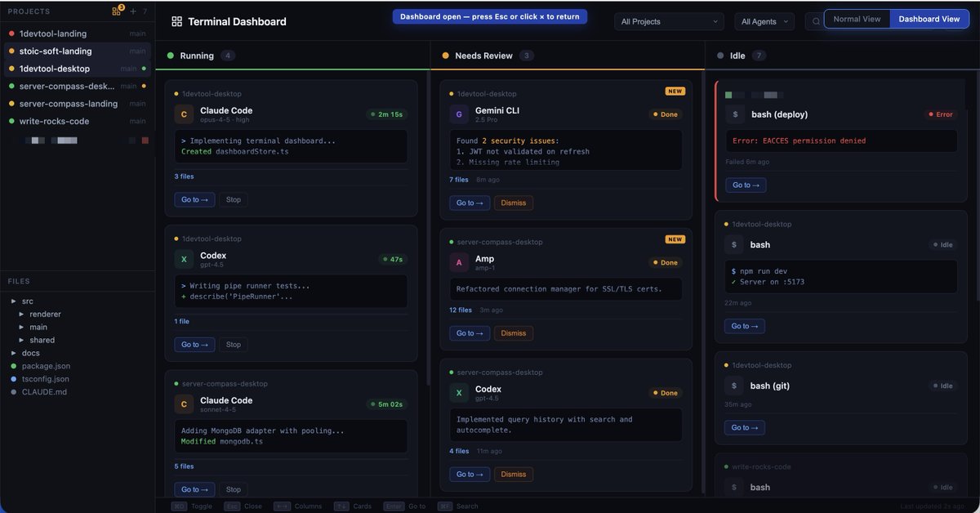The height and width of the screenshot is (513, 980).
Task: Click the A avatar of Amp card
Action: (459, 263)
